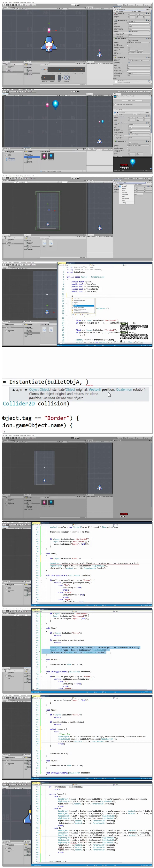Click next overload arrow in Instantiate tooltip
The width and height of the screenshot is (154, 868).
tap(26, 390)
